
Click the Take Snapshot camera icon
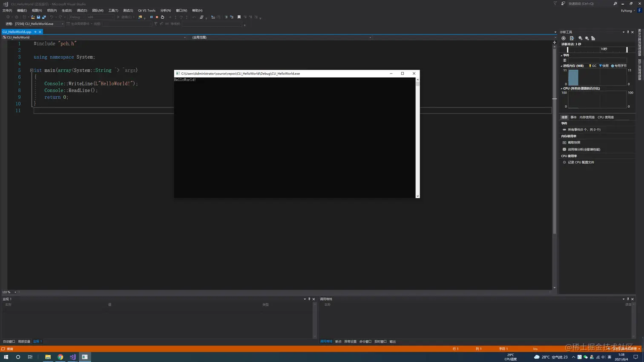click(x=564, y=143)
